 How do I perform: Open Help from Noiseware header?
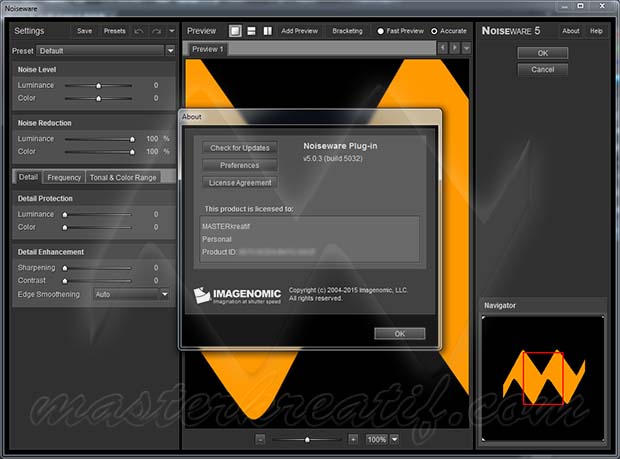[x=596, y=31]
